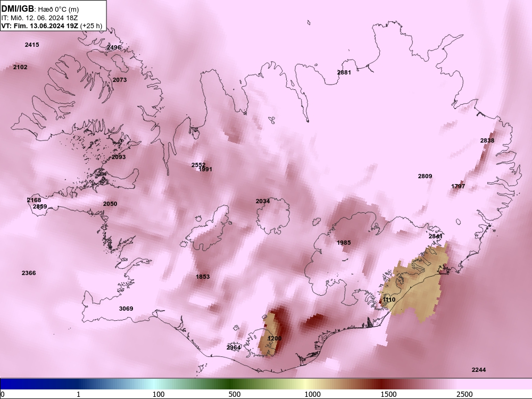
Task: Click the 2034 value label
Action: pyautogui.click(x=263, y=201)
